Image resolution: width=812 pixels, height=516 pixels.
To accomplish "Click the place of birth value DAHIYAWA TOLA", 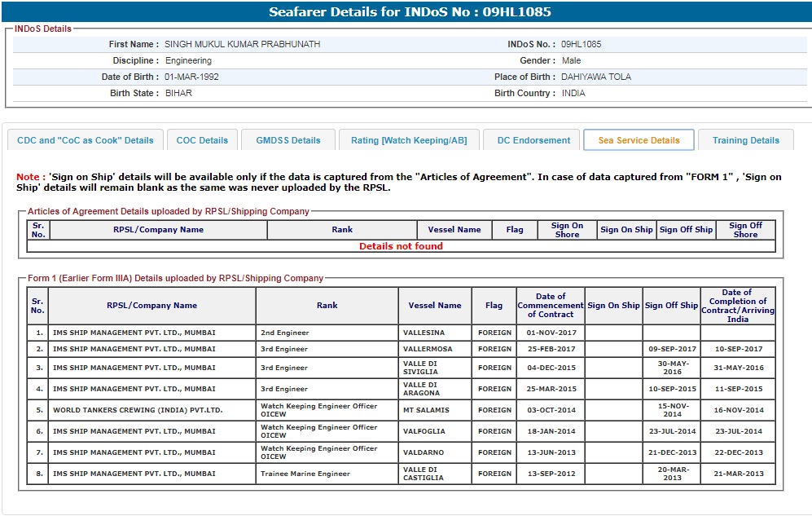I will pyautogui.click(x=595, y=77).
